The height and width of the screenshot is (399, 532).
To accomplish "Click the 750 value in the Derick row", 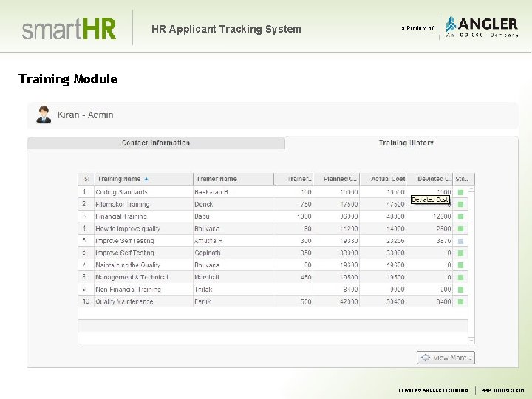I will click(306, 204).
